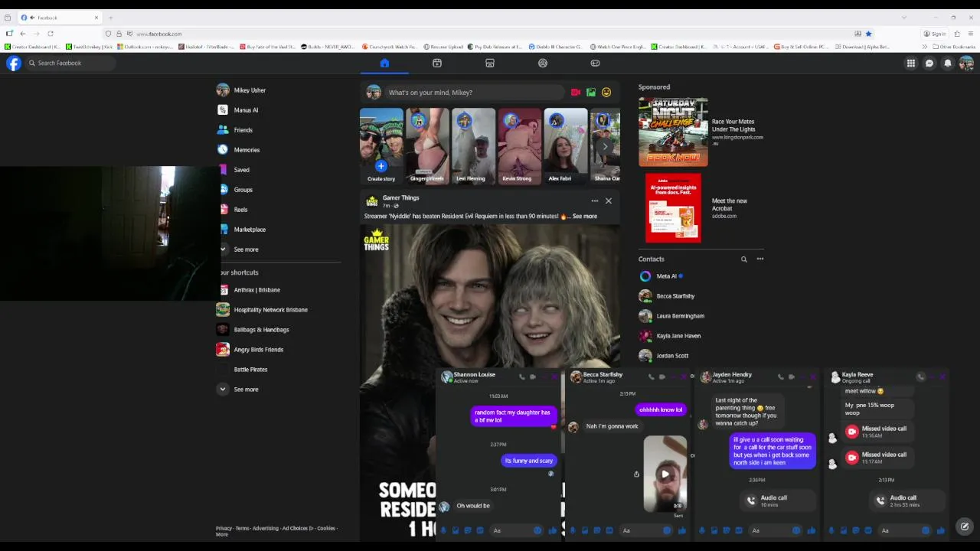This screenshot has width=980, height=551.
Task: Expand See more on Gamer Things post
Action: [584, 217]
